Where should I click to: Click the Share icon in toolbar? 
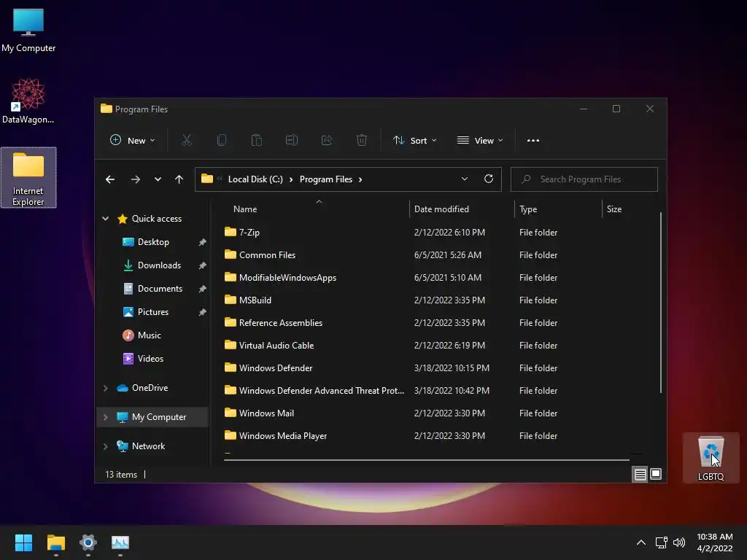pyautogui.click(x=326, y=140)
